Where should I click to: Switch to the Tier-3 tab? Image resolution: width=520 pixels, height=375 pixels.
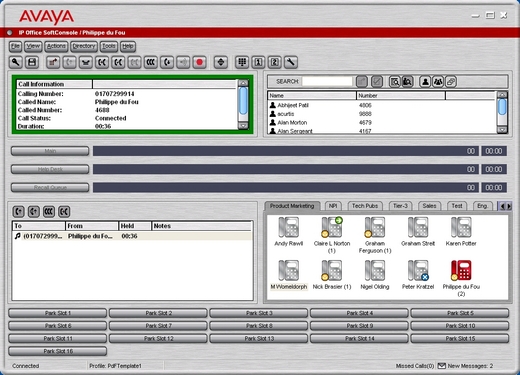(x=400, y=206)
